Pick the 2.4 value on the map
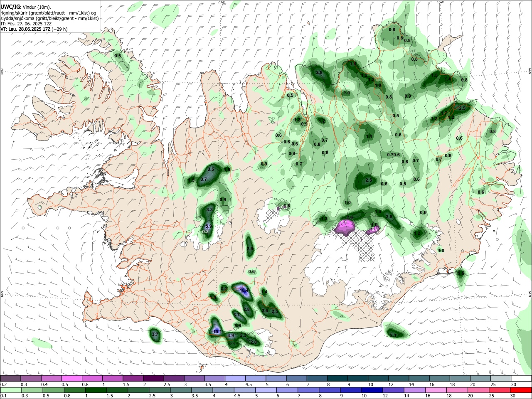 224,288
